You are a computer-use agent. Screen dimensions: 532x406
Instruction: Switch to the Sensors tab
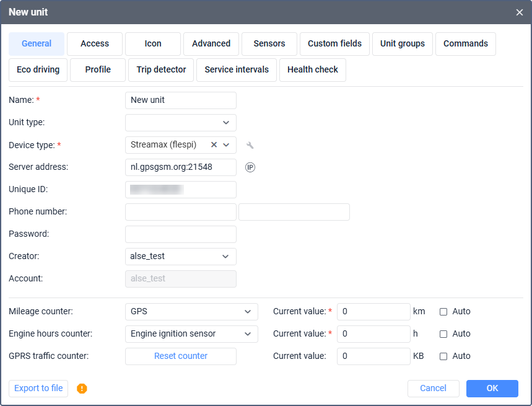269,44
